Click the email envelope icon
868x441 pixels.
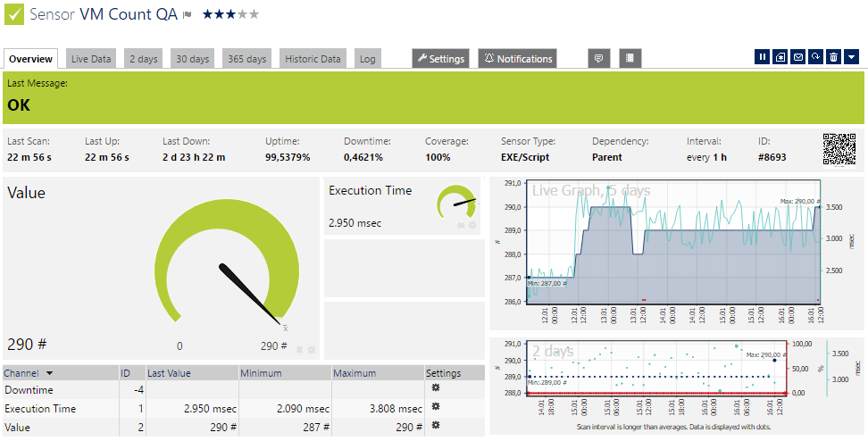[x=798, y=57]
